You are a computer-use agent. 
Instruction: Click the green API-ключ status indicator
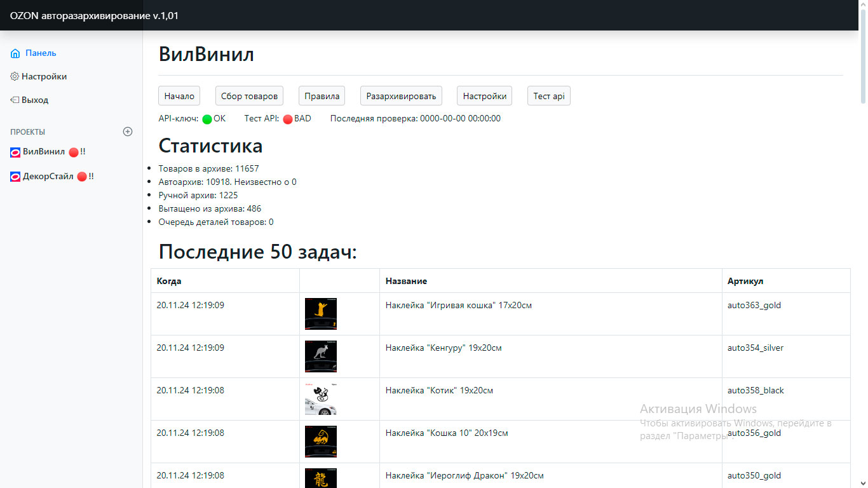[x=207, y=119]
